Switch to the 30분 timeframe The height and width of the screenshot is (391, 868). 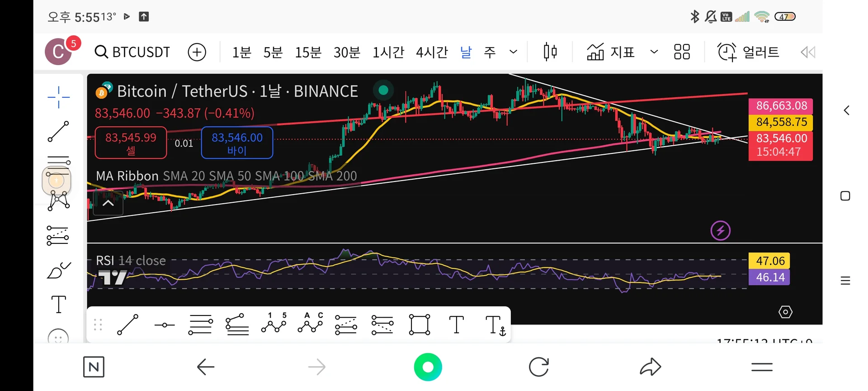[x=347, y=52]
